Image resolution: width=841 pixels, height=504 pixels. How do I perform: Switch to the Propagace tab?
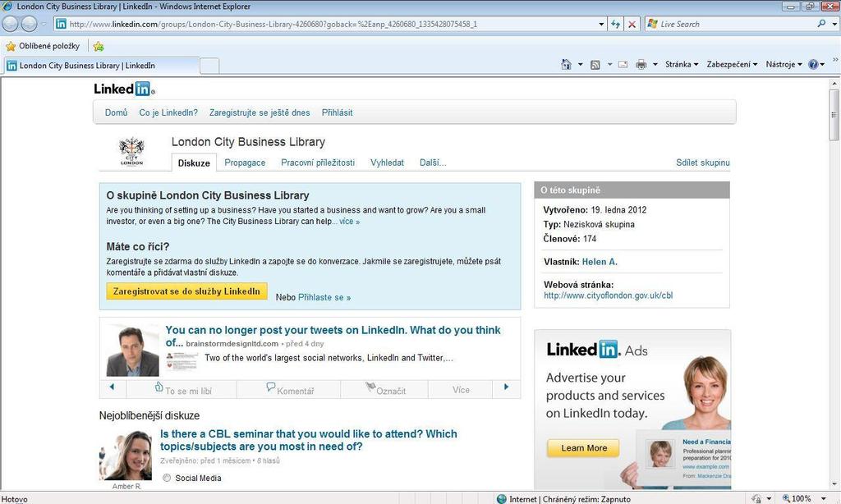point(245,163)
